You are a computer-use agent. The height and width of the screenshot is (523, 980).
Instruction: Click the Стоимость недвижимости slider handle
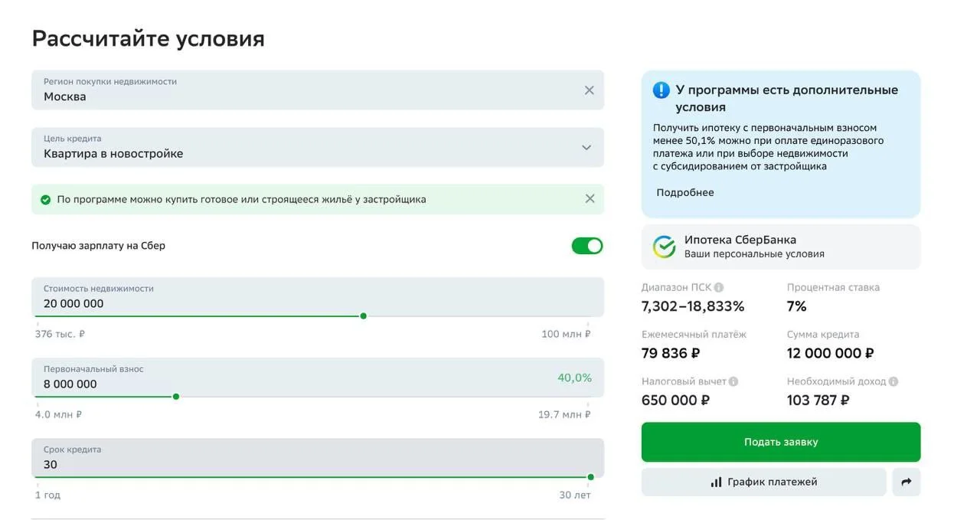pos(363,316)
